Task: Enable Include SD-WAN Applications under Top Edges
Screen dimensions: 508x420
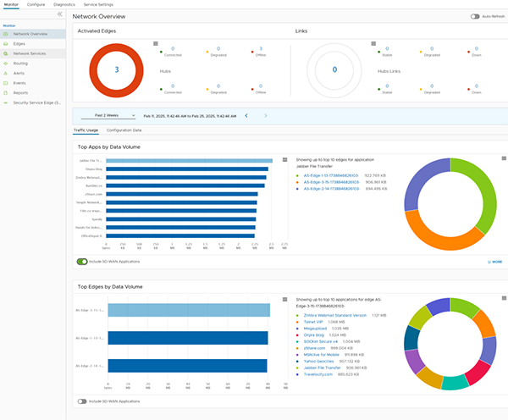Action: coord(82,401)
